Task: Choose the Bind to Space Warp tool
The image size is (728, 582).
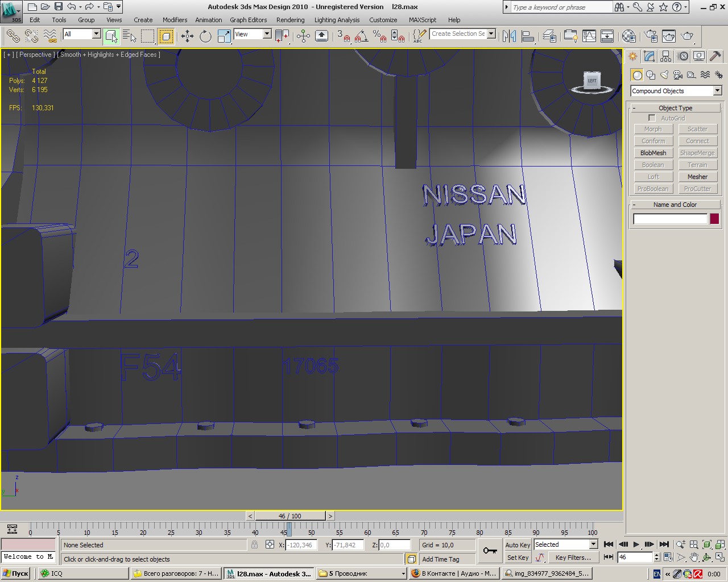Action: pos(51,36)
